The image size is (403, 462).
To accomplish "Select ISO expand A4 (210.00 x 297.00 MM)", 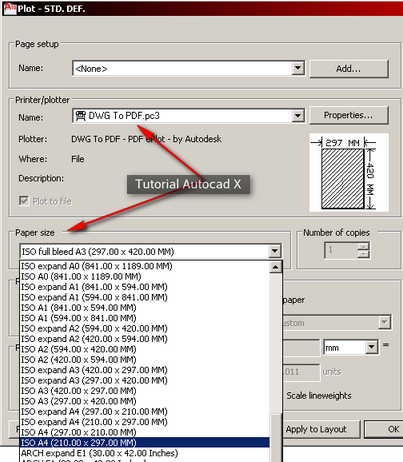I will pos(145,422).
